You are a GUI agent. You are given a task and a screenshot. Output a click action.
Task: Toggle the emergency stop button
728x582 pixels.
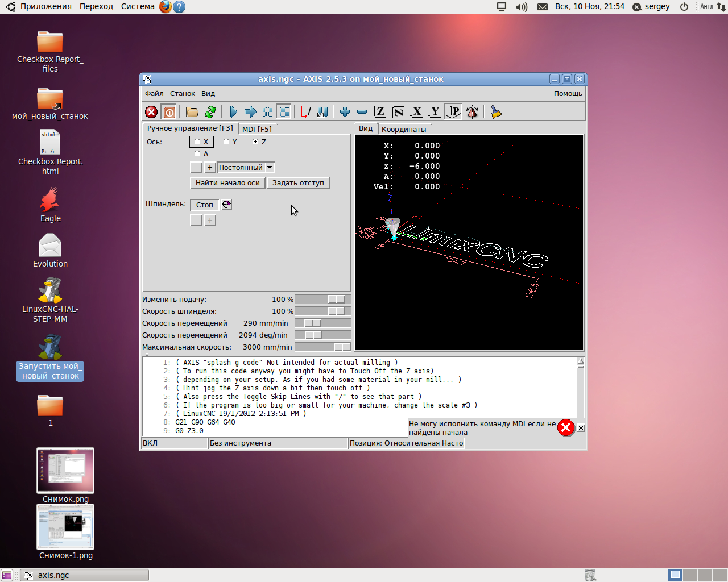click(x=151, y=112)
